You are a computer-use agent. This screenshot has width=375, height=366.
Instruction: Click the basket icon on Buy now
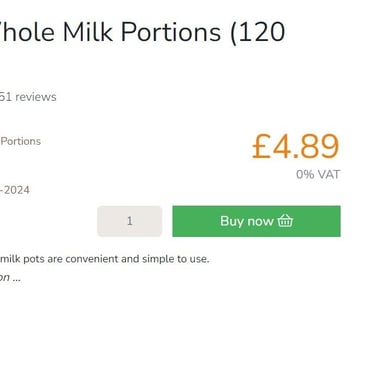click(285, 221)
